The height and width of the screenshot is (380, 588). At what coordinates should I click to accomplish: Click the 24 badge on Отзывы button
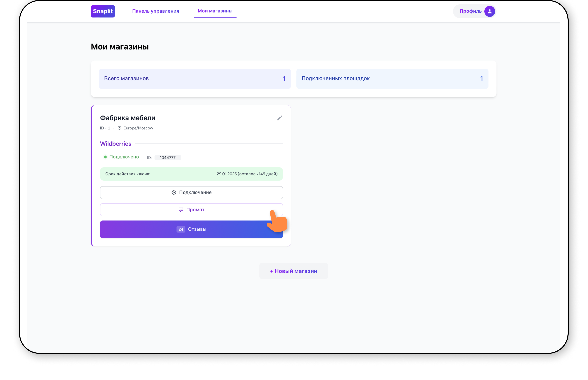pos(181,229)
